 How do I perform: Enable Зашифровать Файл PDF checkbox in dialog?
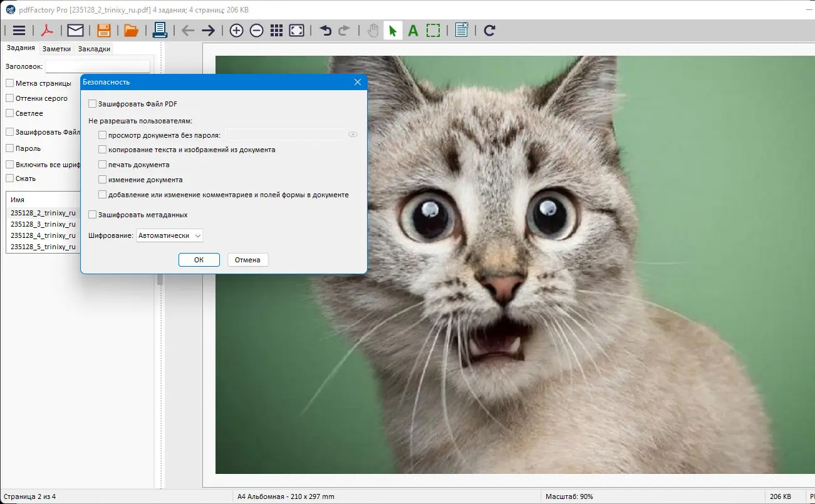93,104
